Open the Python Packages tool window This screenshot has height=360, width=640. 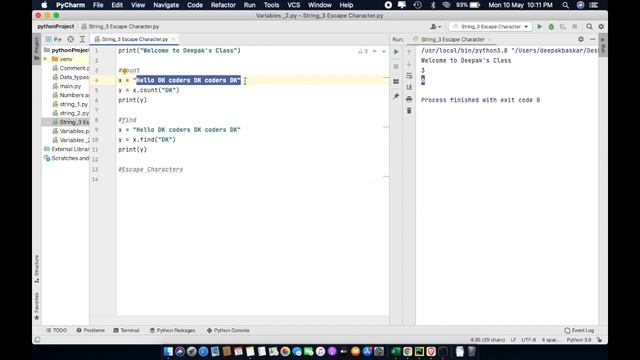pyautogui.click(x=172, y=330)
